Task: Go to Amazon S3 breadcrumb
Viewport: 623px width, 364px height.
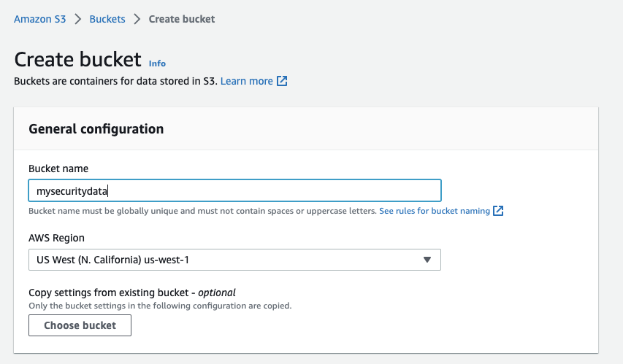Action: [40, 19]
